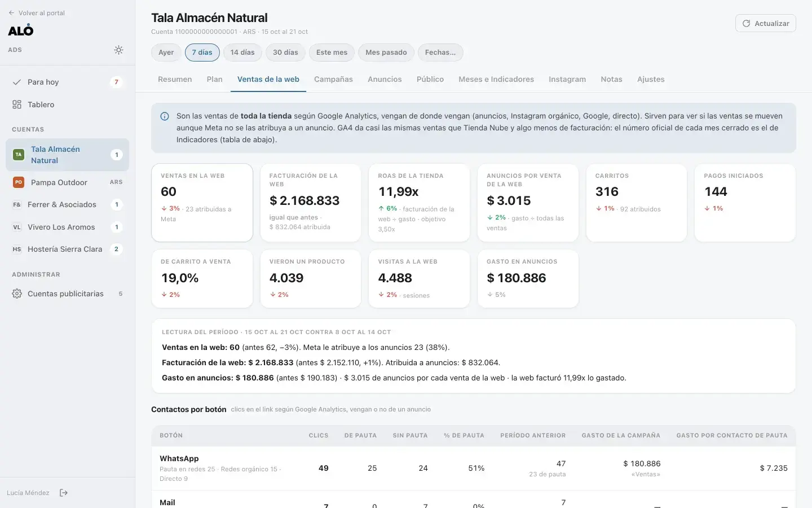Select the Este mes range chip
The height and width of the screenshot is (508, 812).
(x=332, y=52)
